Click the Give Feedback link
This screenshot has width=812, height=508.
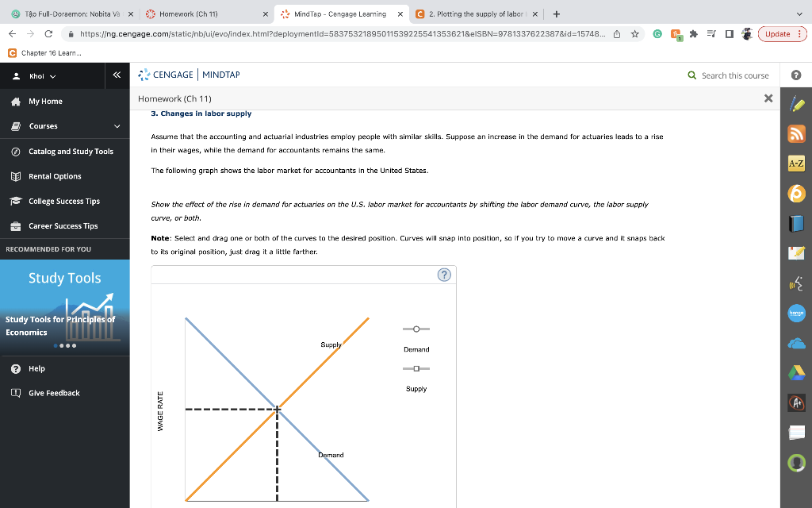(56, 393)
